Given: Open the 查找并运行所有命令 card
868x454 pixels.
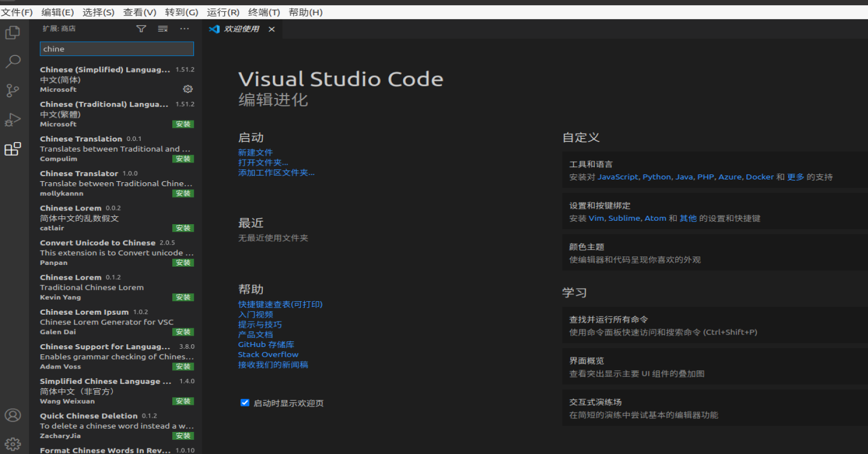Looking at the screenshot, I should click(715, 325).
